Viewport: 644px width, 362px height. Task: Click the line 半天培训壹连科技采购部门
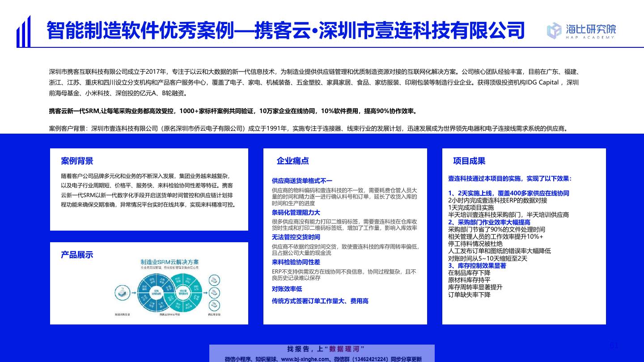coord(508,215)
